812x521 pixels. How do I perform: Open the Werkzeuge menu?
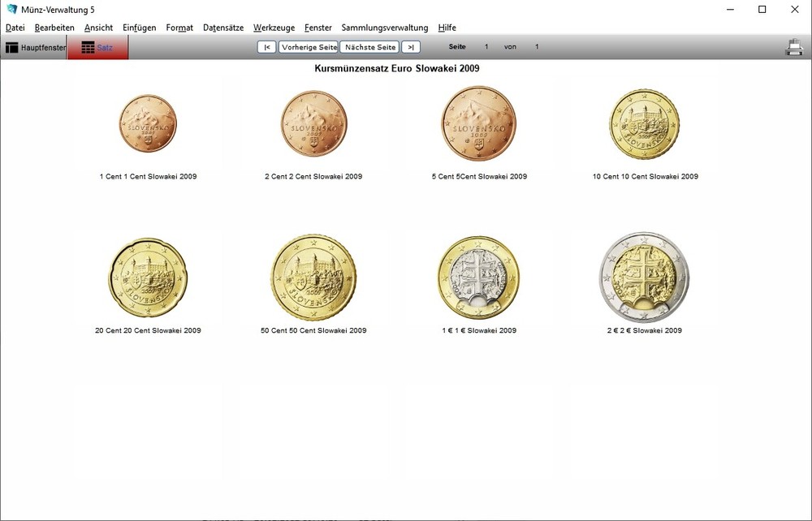pos(274,27)
